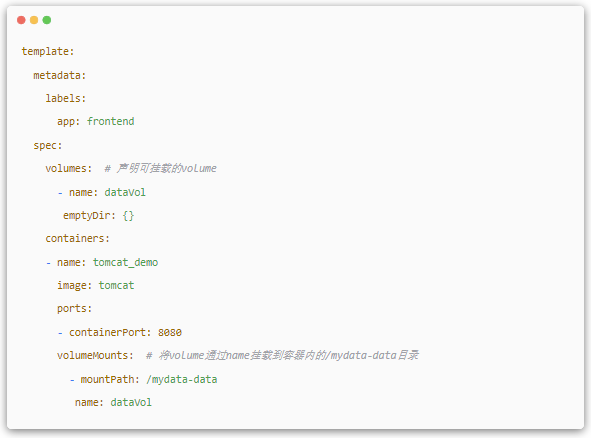Click the 'volumeMounts:' key
The width and height of the screenshot is (591, 438).
click(95, 356)
